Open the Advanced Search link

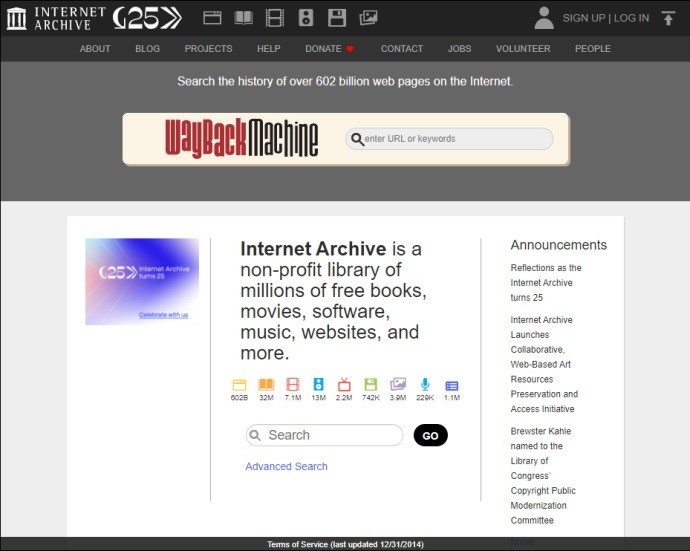click(286, 466)
